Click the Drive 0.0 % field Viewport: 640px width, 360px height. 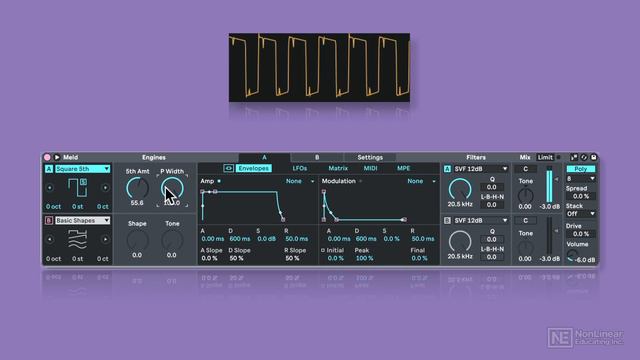click(580, 234)
